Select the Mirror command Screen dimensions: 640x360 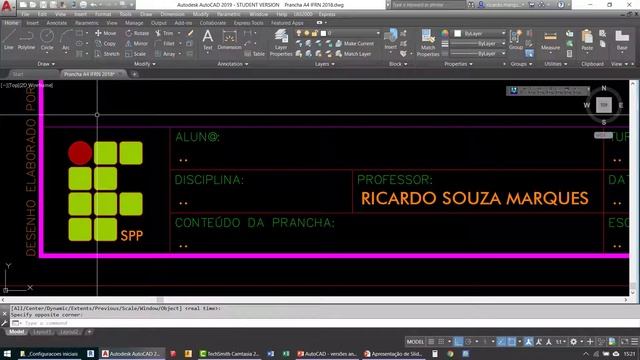pyautogui.click(x=137, y=43)
